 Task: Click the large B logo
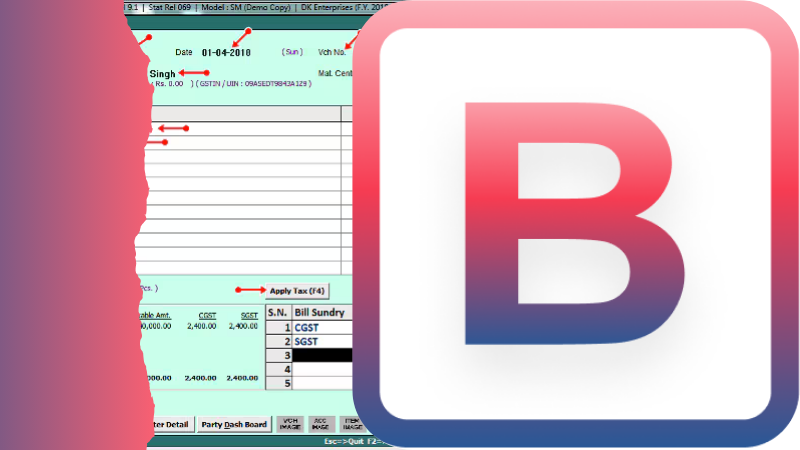click(574, 223)
